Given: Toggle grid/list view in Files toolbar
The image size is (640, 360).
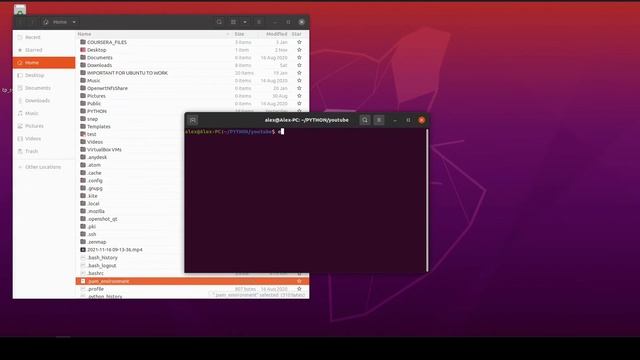Looking at the screenshot, I should (x=233, y=22).
